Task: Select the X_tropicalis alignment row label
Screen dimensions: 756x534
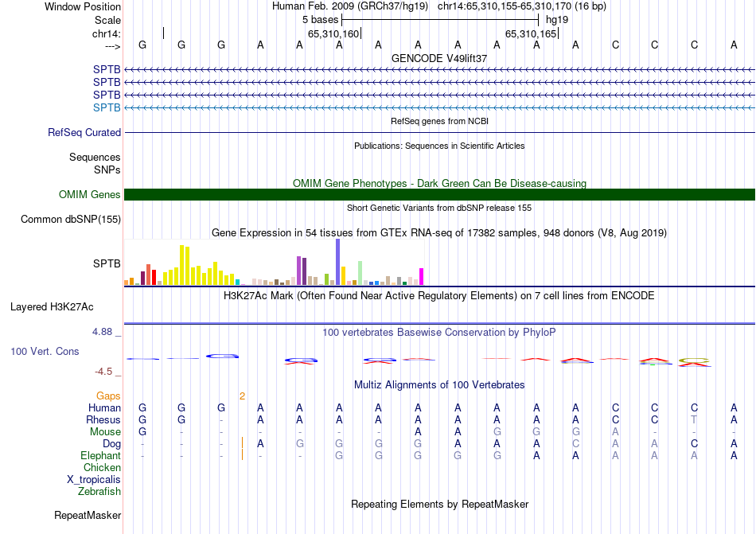Action: (94, 480)
